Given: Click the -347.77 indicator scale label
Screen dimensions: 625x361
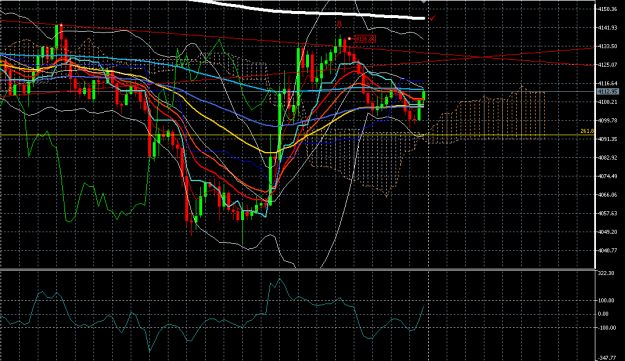Looking at the screenshot, I should [606, 358].
